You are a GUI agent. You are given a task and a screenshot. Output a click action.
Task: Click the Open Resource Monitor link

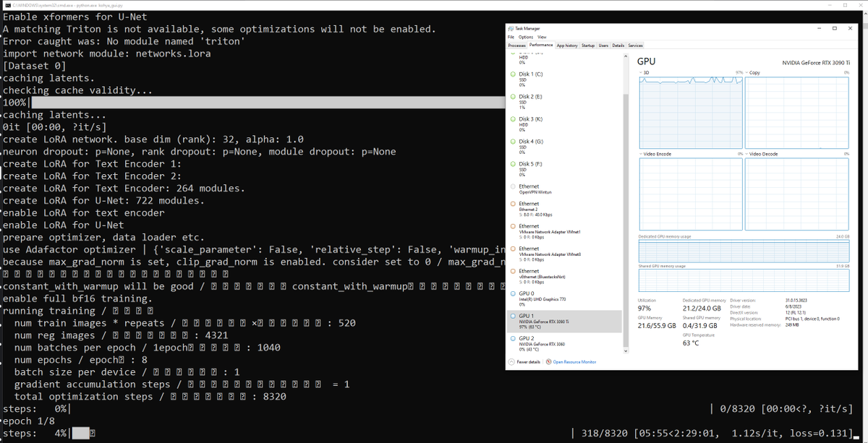click(x=574, y=362)
